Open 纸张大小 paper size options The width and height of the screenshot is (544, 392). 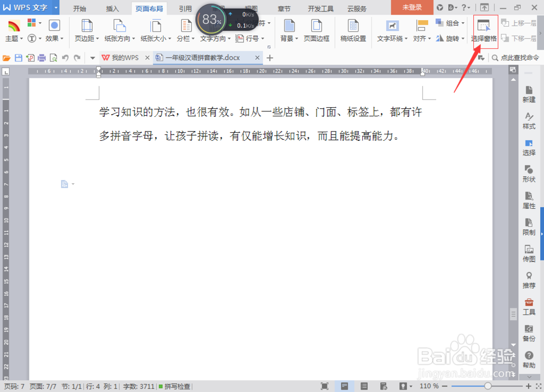tap(156, 30)
